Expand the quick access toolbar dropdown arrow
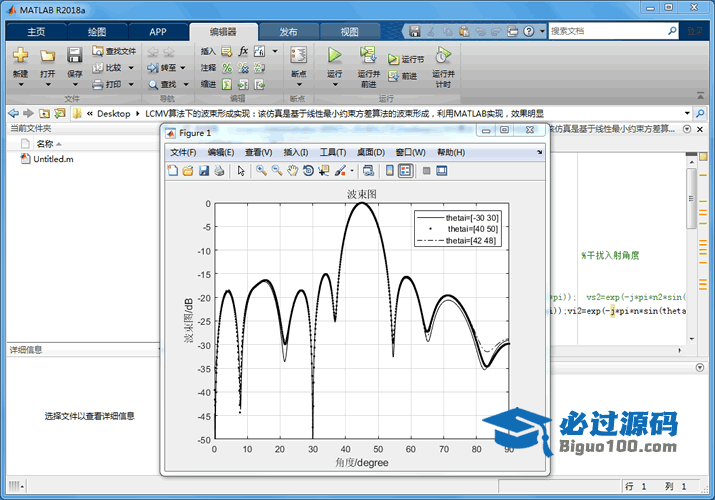 coord(542,31)
